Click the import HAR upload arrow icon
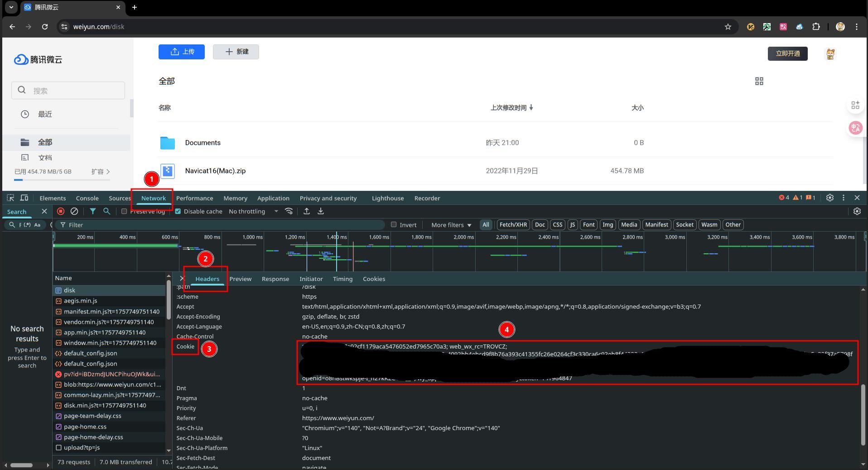Image resolution: width=868 pixels, height=470 pixels. pos(307,211)
